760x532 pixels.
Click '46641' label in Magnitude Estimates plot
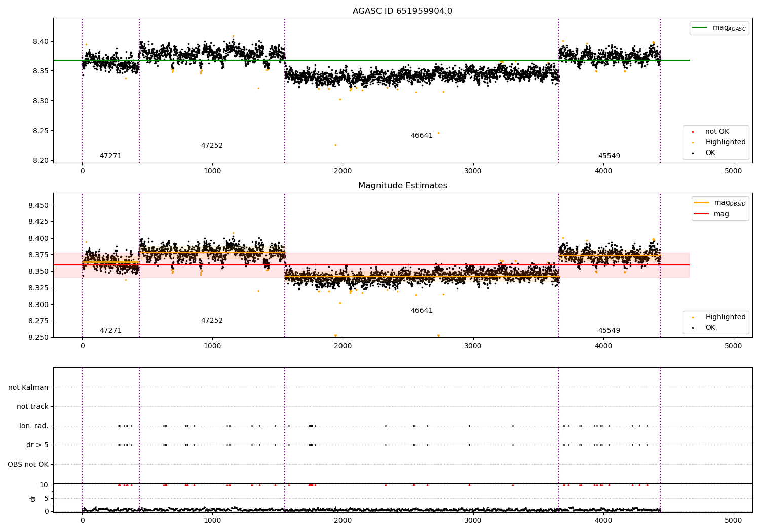pos(422,311)
